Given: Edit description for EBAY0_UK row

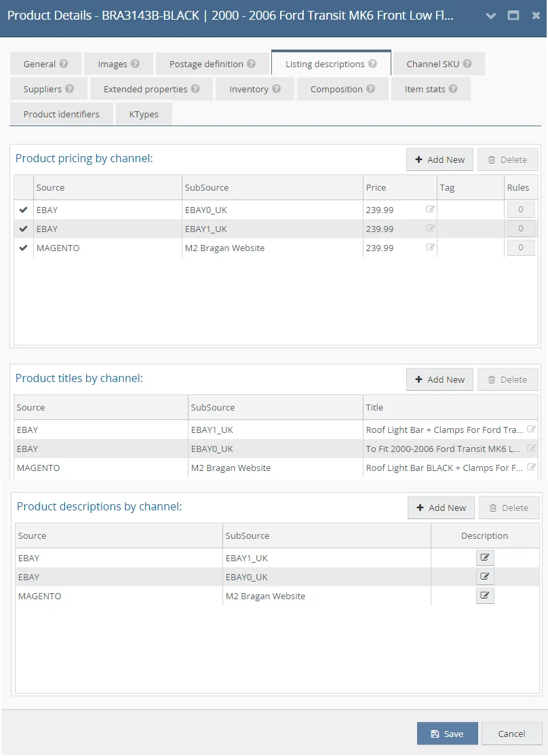Looking at the screenshot, I should [485, 576].
